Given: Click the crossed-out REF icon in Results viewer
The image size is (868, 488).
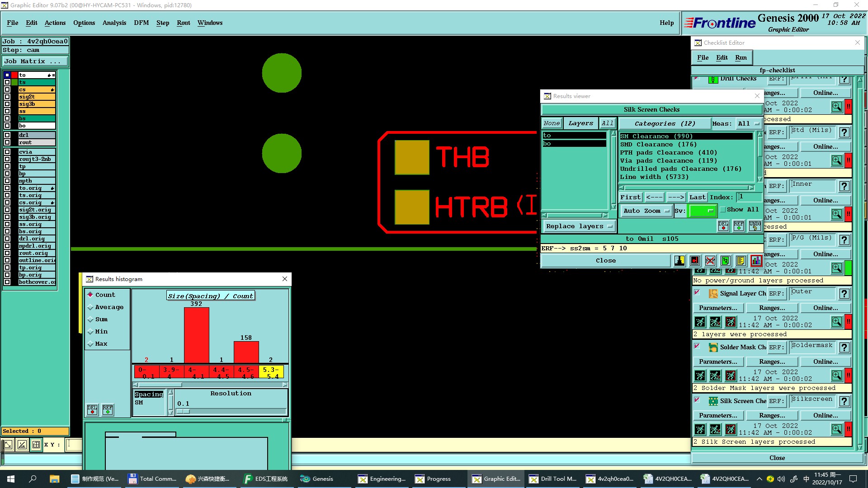Looking at the screenshot, I should tap(710, 261).
